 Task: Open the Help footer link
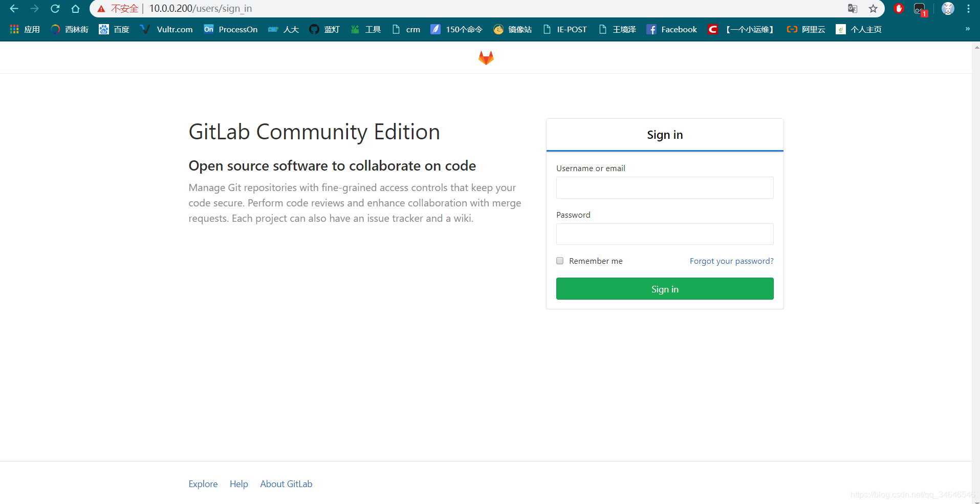coord(239,484)
